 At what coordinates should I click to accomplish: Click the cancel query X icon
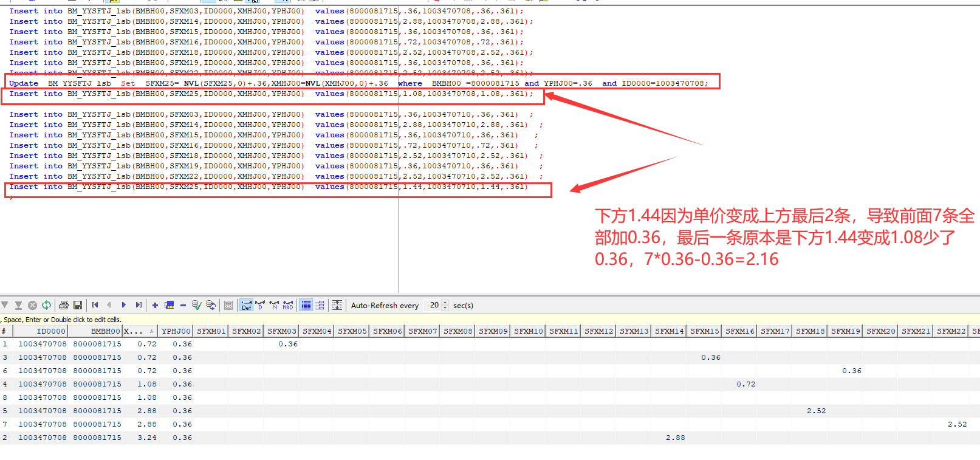(32, 305)
